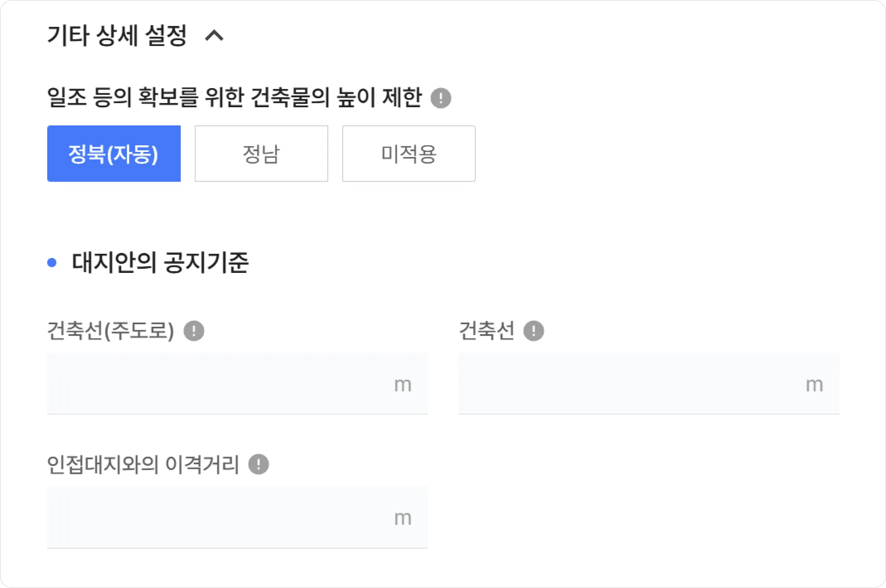Choose the 미적용 option
This screenshot has width=886, height=588.
click(409, 153)
